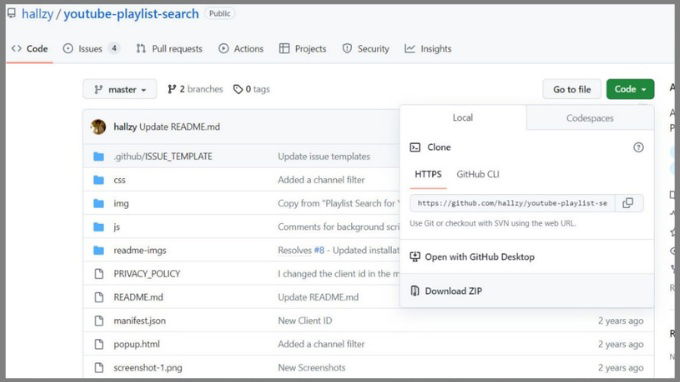Open the New Screenshots commit message
The height and width of the screenshot is (382, 680).
point(311,368)
